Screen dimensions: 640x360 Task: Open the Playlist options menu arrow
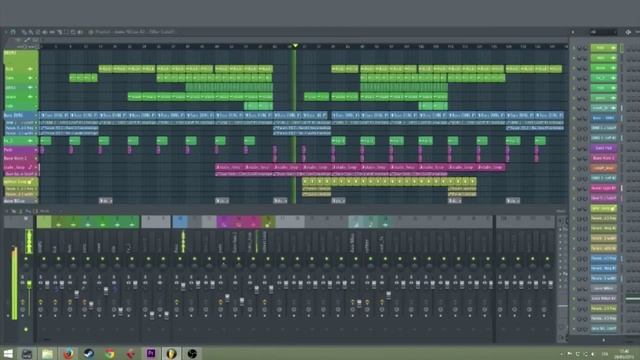(6, 31)
